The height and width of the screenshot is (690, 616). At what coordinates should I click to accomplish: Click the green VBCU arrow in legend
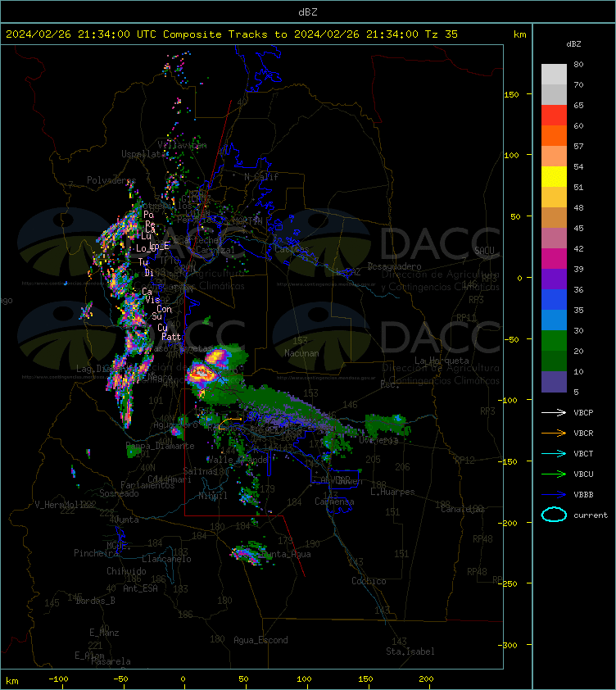[554, 474]
